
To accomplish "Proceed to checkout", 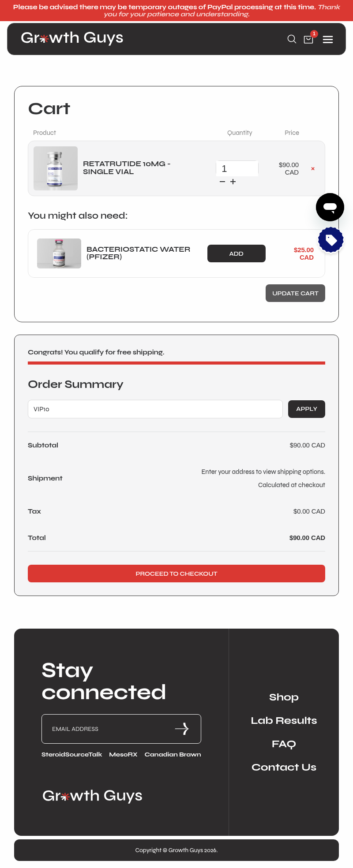I will click(176, 574).
